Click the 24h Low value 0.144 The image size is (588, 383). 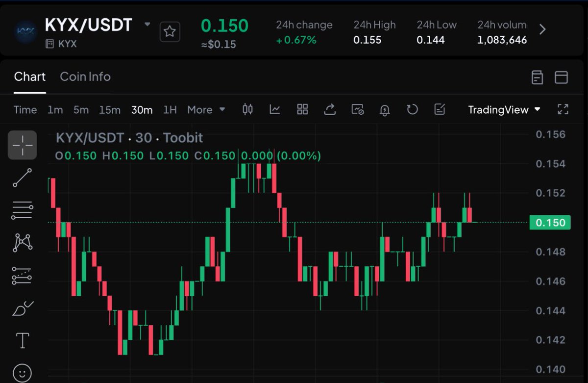(x=431, y=40)
